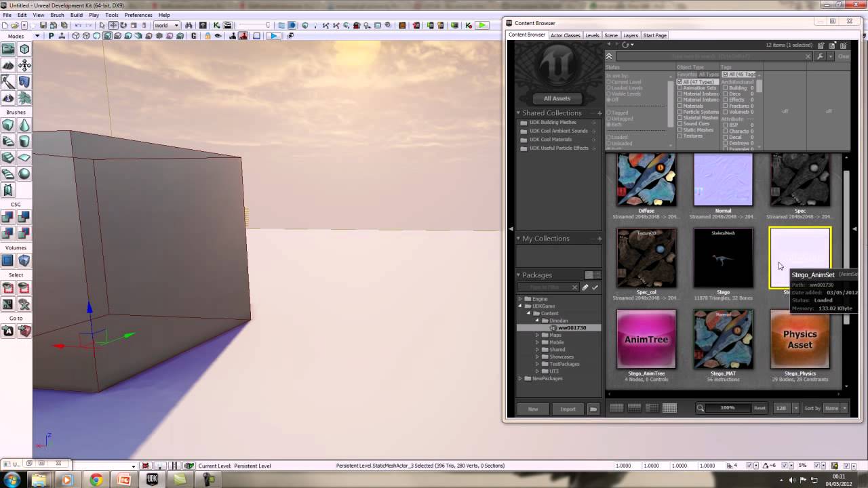
Task: Click the undo arrow in toolbar
Action: coord(78,26)
